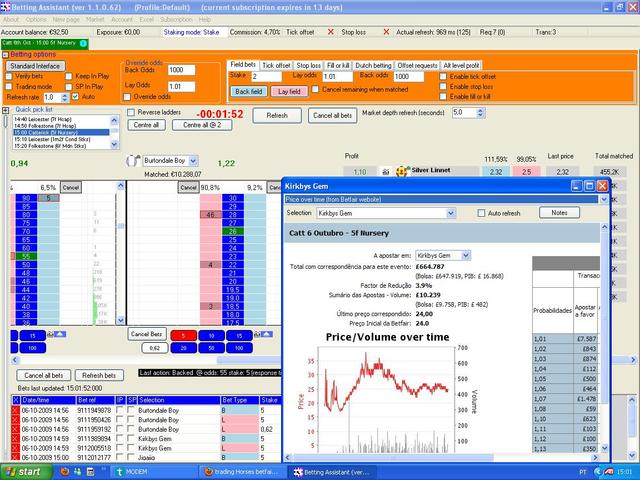This screenshot has width=640, height=480.
Task: Toggle SP In Play checkbox
Action: 69,87
